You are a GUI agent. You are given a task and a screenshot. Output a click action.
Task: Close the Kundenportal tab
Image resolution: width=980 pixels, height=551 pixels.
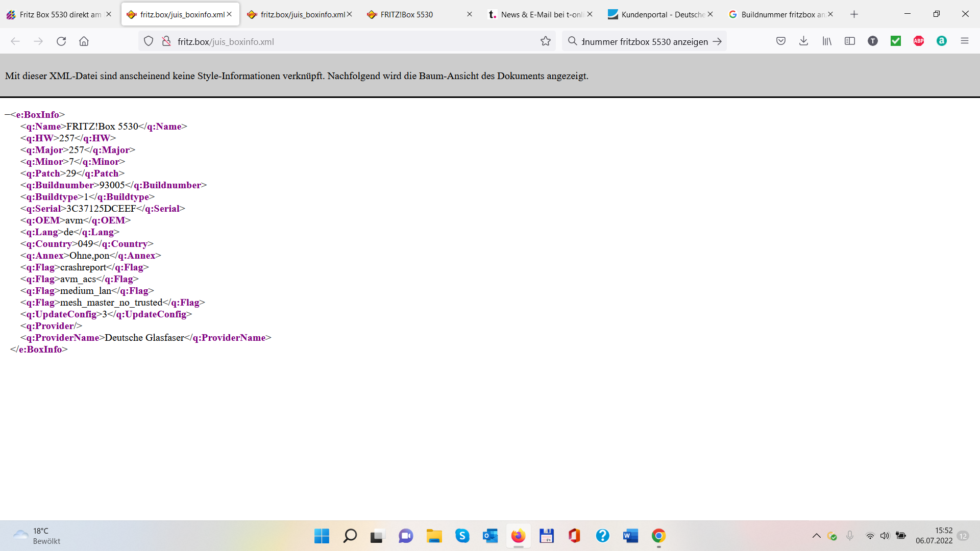[710, 14]
